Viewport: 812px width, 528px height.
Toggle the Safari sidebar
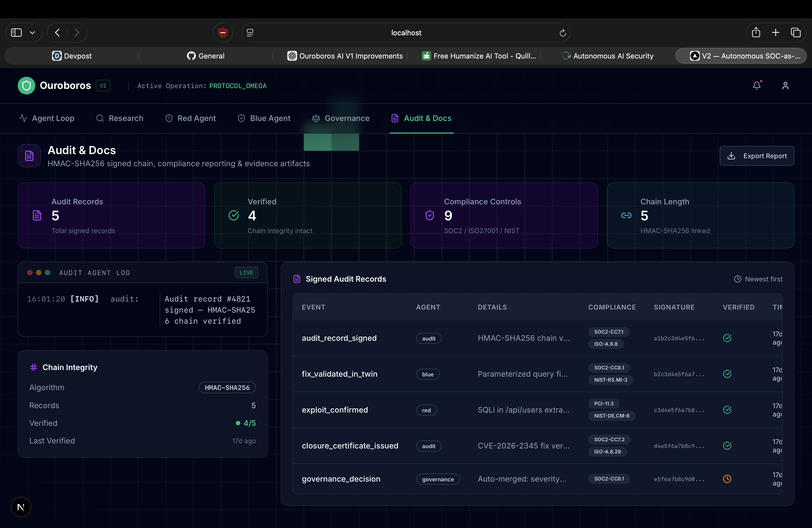coord(16,33)
